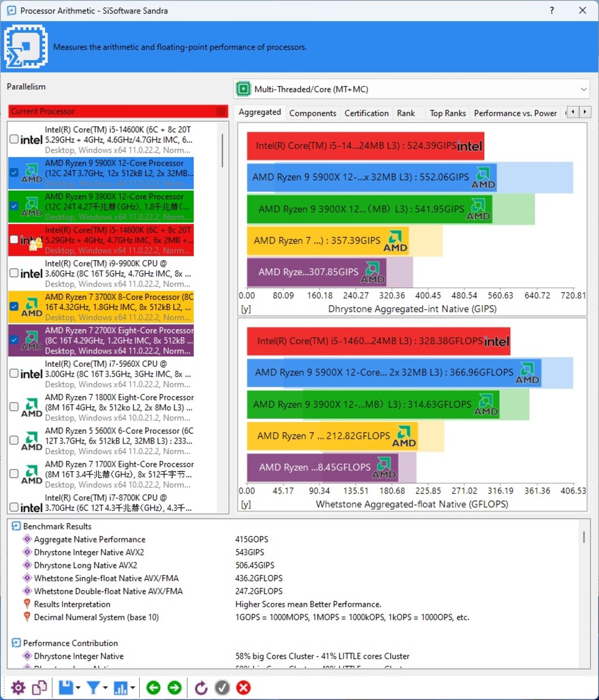Click the Processor Arithmetic module icon in header

click(26, 47)
